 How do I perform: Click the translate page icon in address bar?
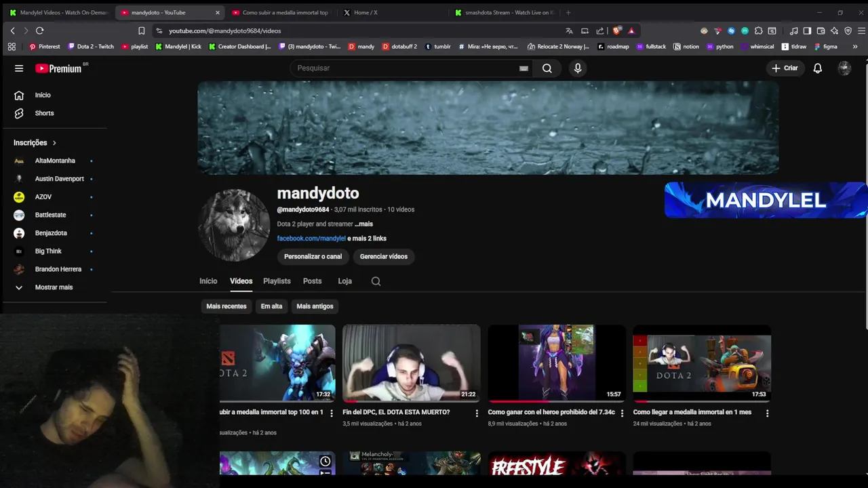coord(569,30)
